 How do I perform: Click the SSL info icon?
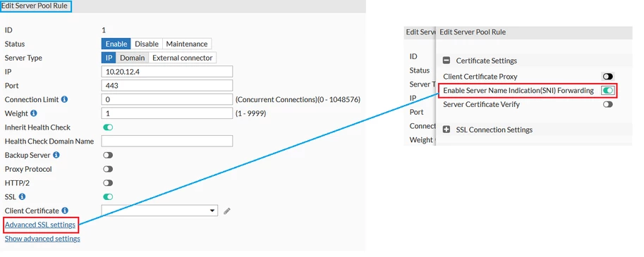(x=22, y=196)
